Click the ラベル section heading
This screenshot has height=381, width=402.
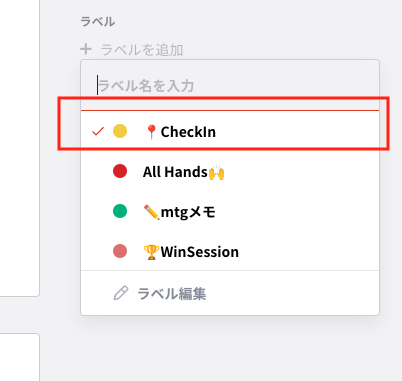(x=98, y=22)
